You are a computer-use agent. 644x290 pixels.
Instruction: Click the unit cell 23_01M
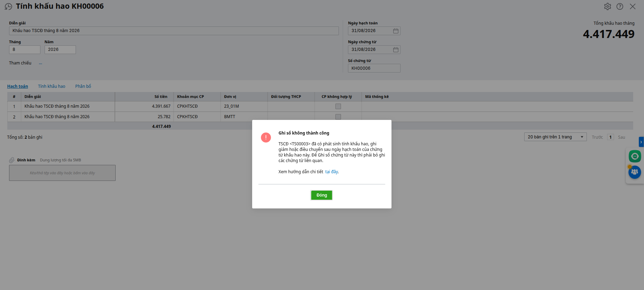pos(244,106)
